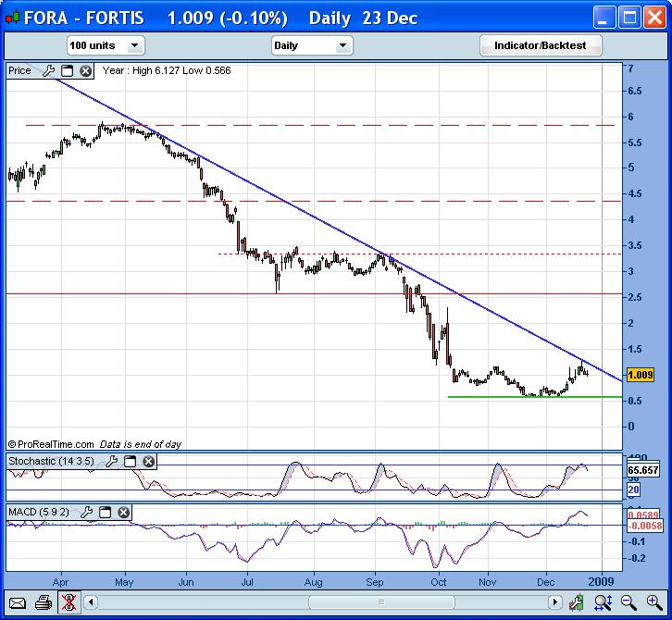
Task: Click the candlestick icon in title bar
Action: click(x=12, y=18)
